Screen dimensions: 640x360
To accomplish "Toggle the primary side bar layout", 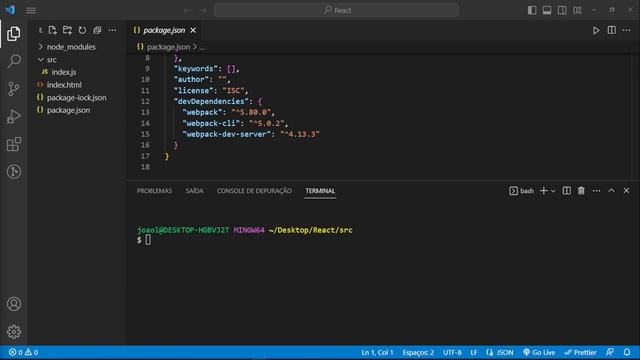I will (x=532, y=10).
